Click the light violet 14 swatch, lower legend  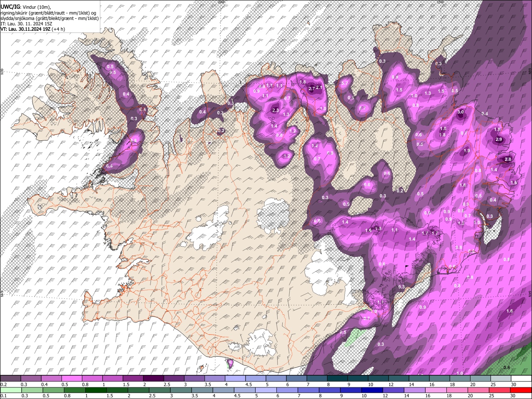pos(414,390)
